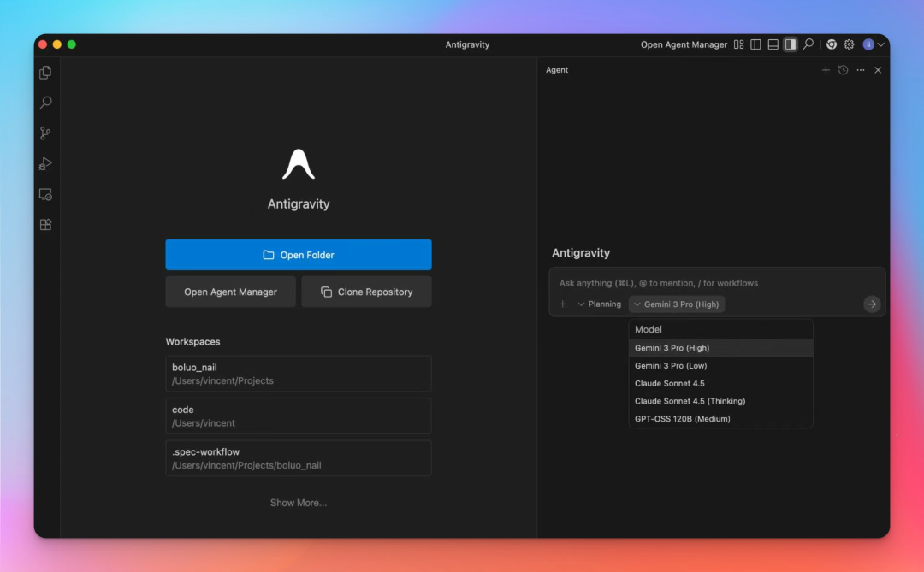Open the Run and Debug view
924x572 pixels.
pyautogui.click(x=45, y=163)
